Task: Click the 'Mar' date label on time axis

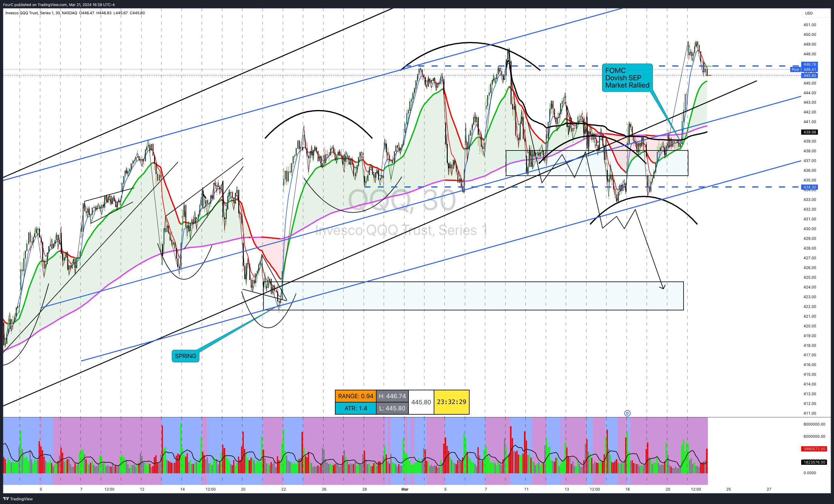Action: (405, 489)
